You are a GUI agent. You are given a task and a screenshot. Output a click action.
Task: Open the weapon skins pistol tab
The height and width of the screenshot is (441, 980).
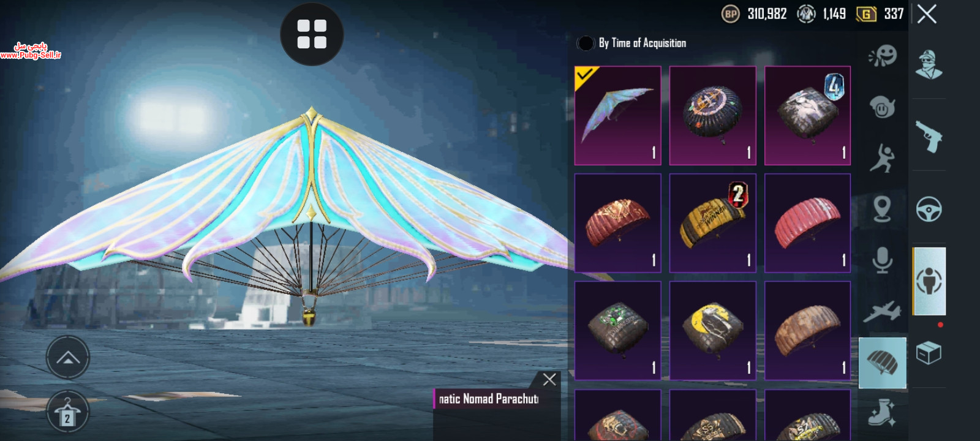point(929,136)
